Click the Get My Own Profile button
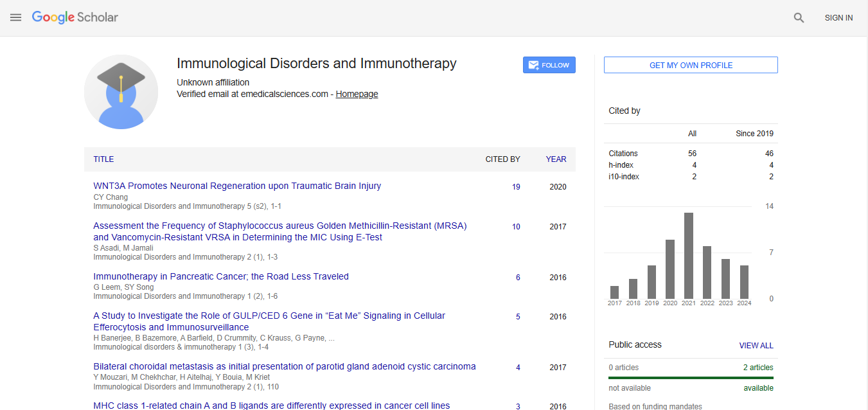868x410 pixels. [691, 65]
